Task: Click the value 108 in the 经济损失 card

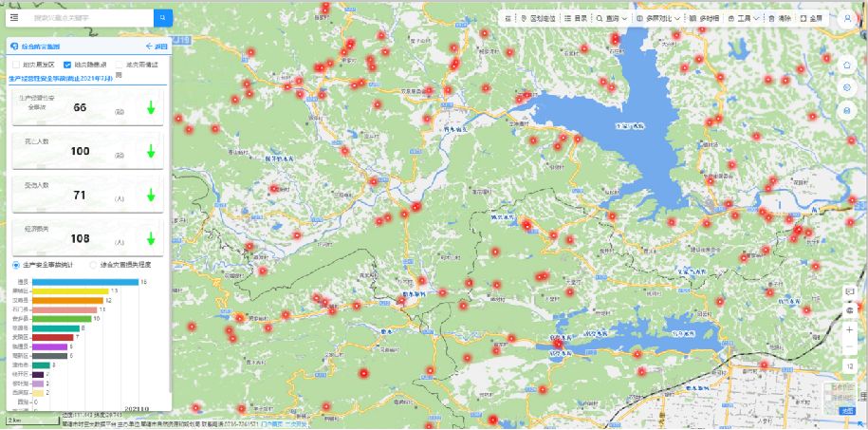Action: (x=81, y=239)
